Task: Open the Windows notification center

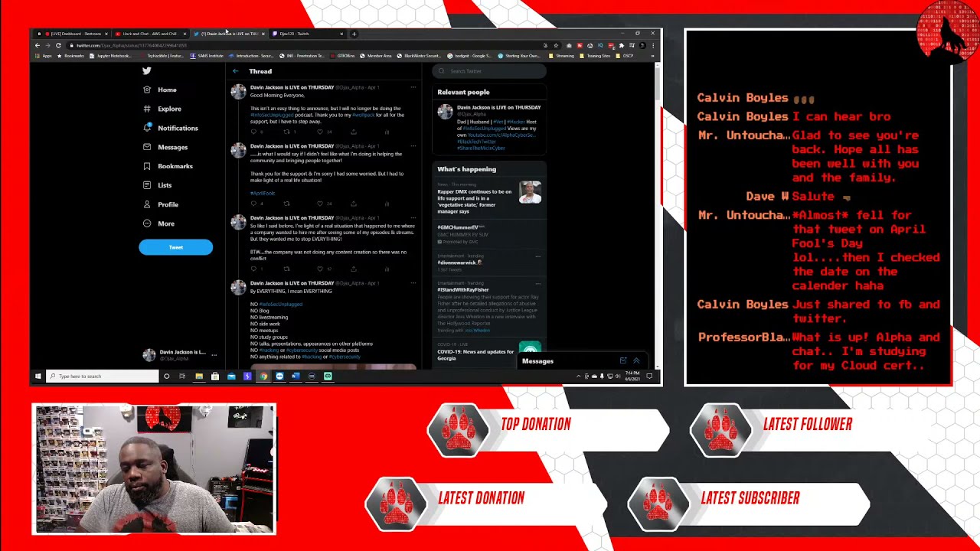Action: click(649, 376)
